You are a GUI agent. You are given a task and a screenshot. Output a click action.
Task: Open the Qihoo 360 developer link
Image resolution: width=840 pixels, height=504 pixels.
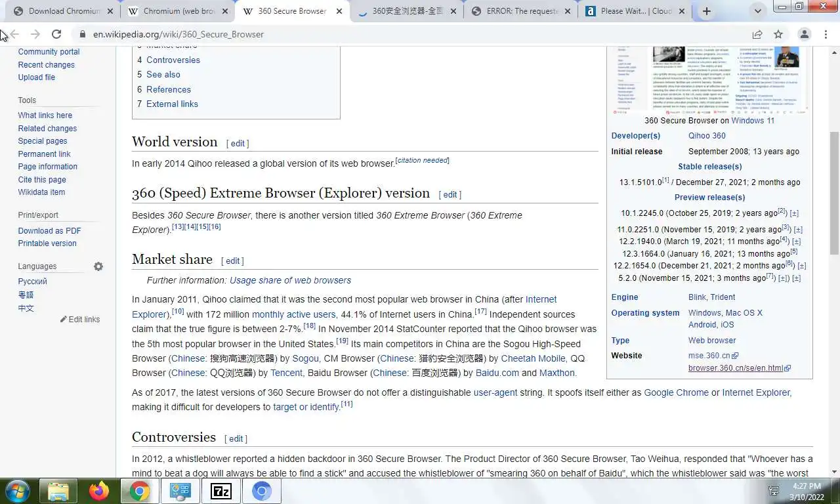tap(707, 136)
